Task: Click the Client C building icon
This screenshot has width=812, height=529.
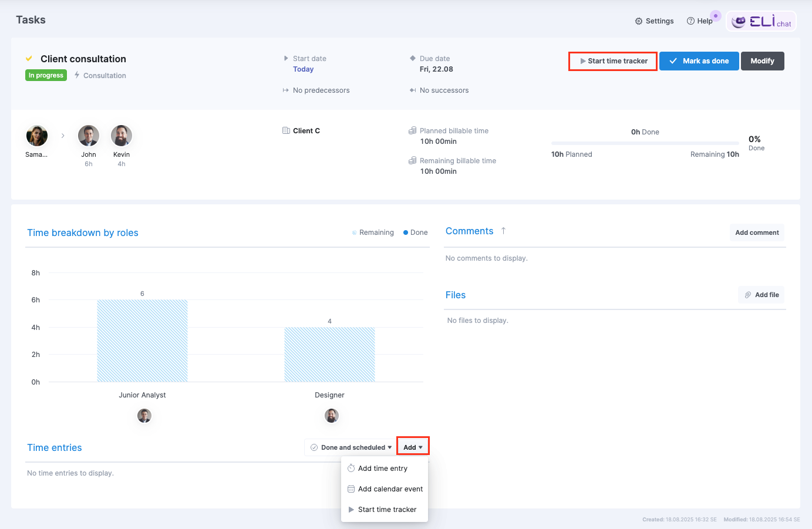Action: point(286,130)
